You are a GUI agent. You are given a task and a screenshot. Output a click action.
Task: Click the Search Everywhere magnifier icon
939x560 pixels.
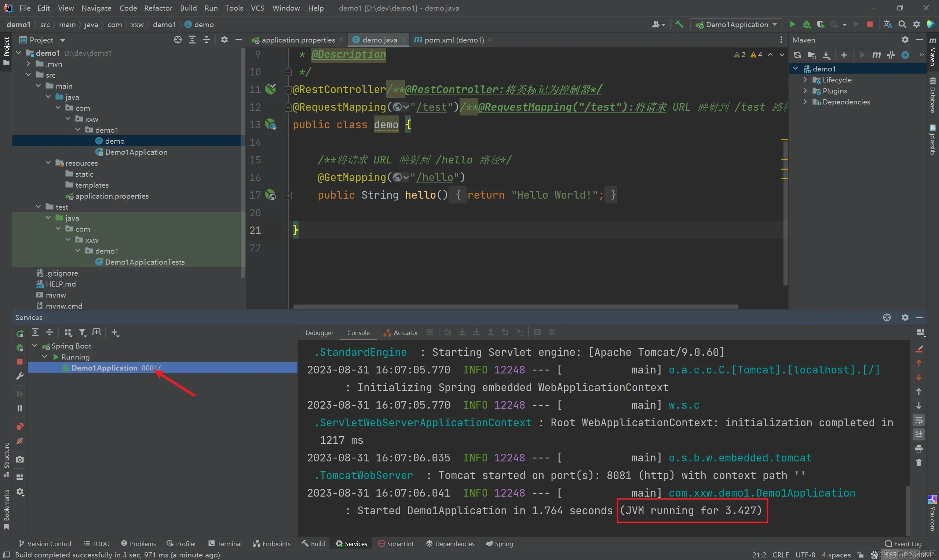(902, 25)
